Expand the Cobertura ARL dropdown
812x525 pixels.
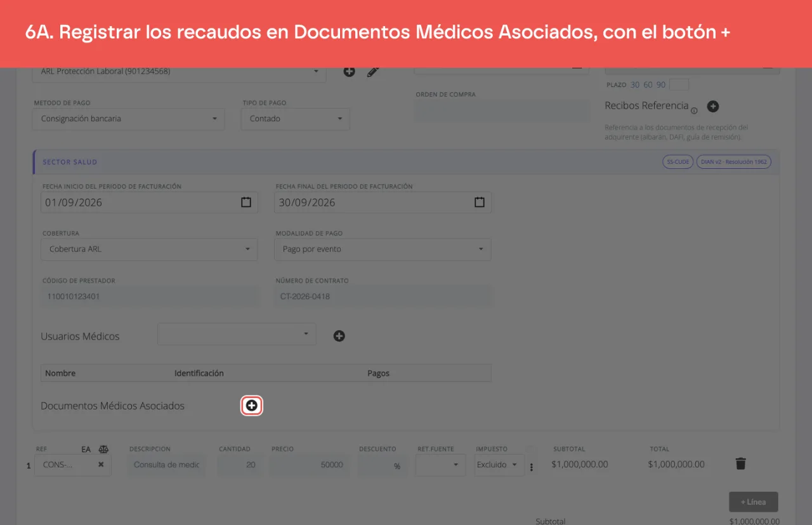pos(149,249)
